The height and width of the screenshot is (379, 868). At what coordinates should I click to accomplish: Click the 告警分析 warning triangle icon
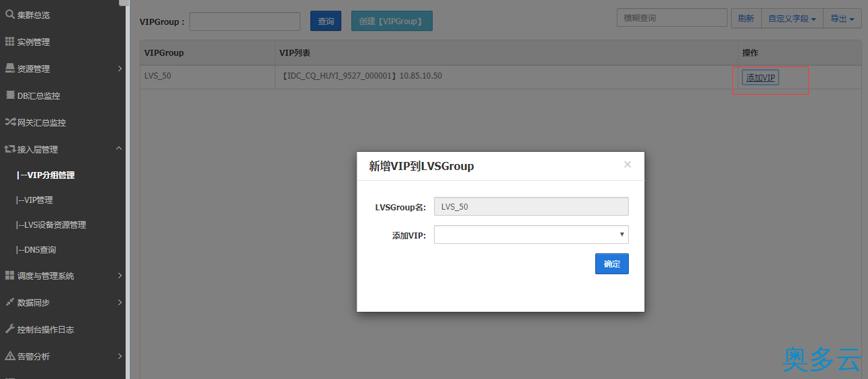coord(10,356)
